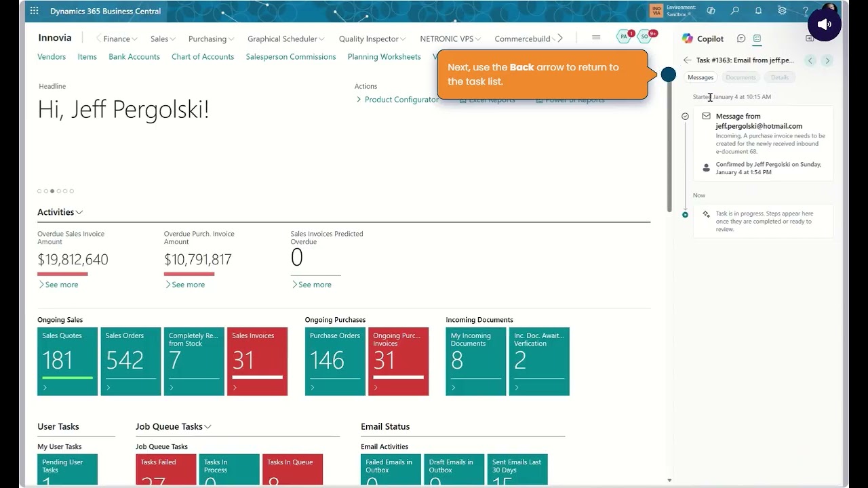Open the Vendors link
The height and width of the screenshot is (488, 868).
click(x=52, y=57)
